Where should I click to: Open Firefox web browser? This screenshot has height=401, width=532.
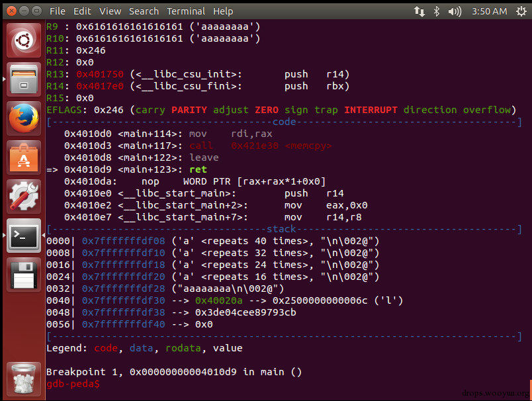click(x=24, y=118)
